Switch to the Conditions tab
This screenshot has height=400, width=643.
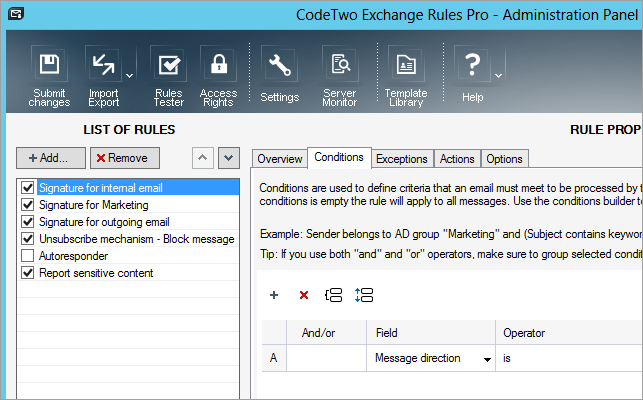pos(339,157)
